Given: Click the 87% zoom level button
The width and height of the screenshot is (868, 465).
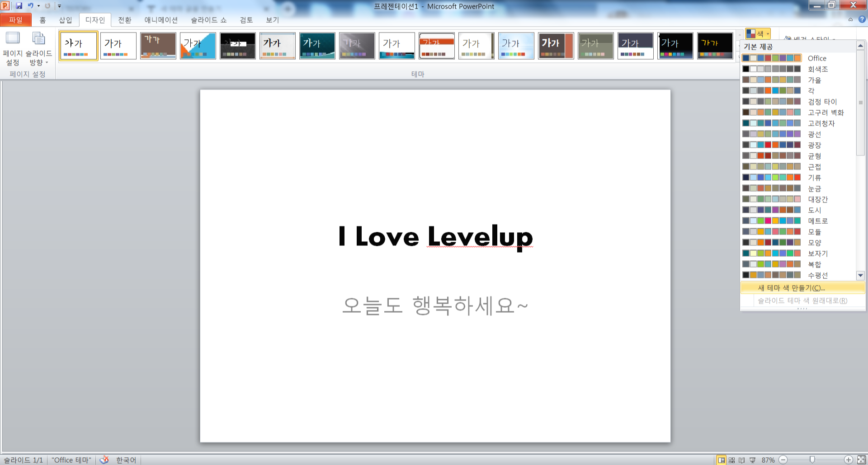Looking at the screenshot, I should pos(768,460).
